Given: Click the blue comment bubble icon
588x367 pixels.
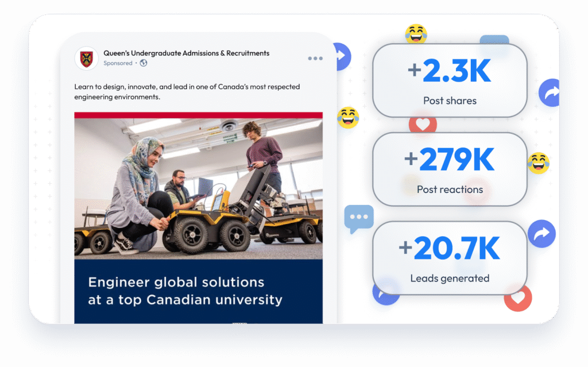Looking at the screenshot, I should pos(359,219).
